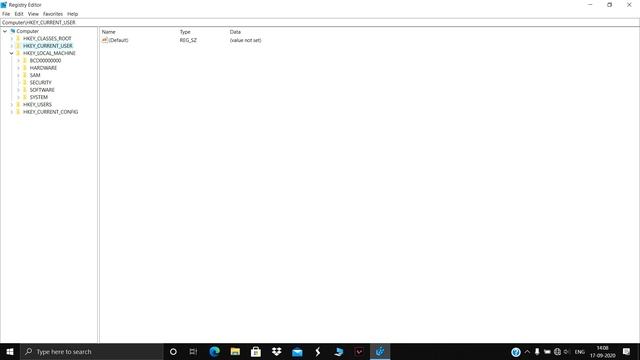640x360 pixels.
Task: Open File Explorer from taskbar
Action: coord(235,351)
